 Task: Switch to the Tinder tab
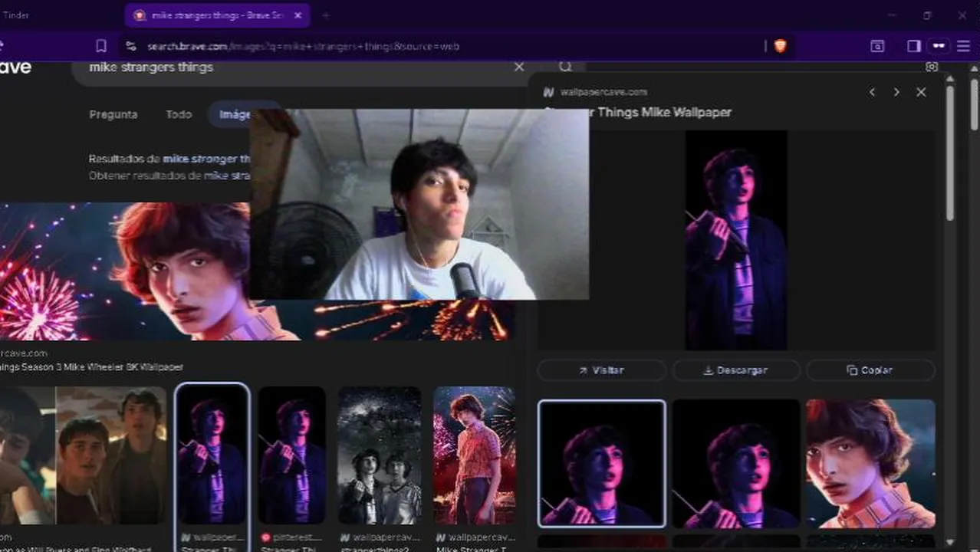[15, 15]
